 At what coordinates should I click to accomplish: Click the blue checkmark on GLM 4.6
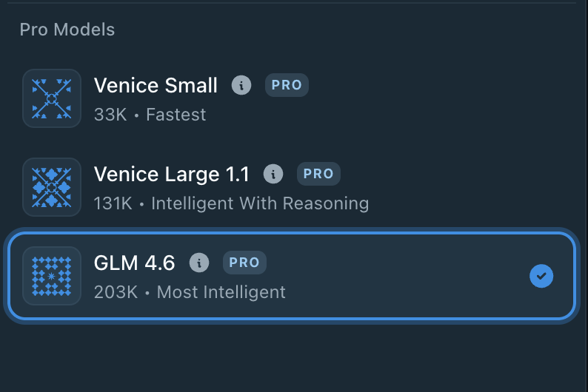point(541,277)
